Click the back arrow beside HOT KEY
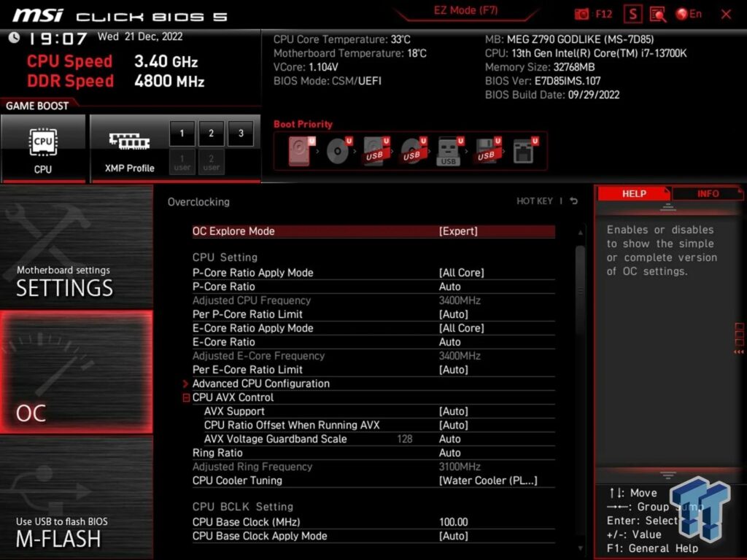The image size is (747, 560). click(x=574, y=201)
